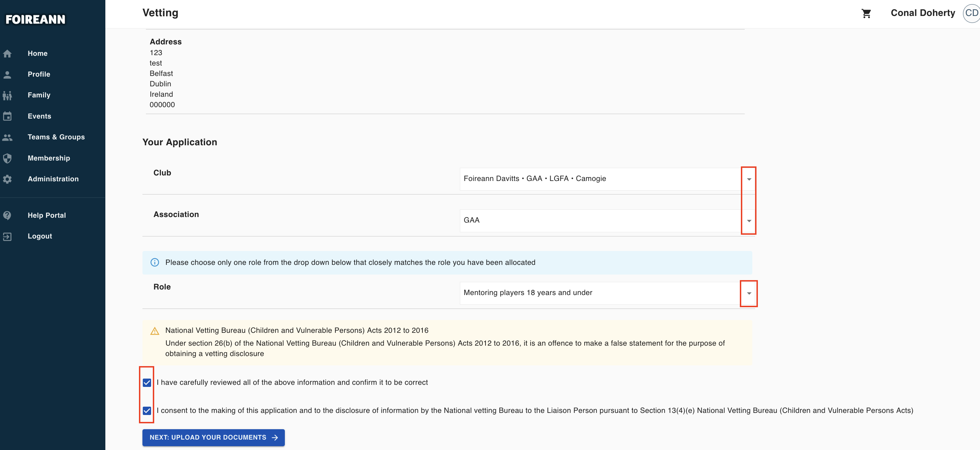Screen dimensions: 980x450
Task: Click Logout in the sidebar
Action: (x=40, y=236)
